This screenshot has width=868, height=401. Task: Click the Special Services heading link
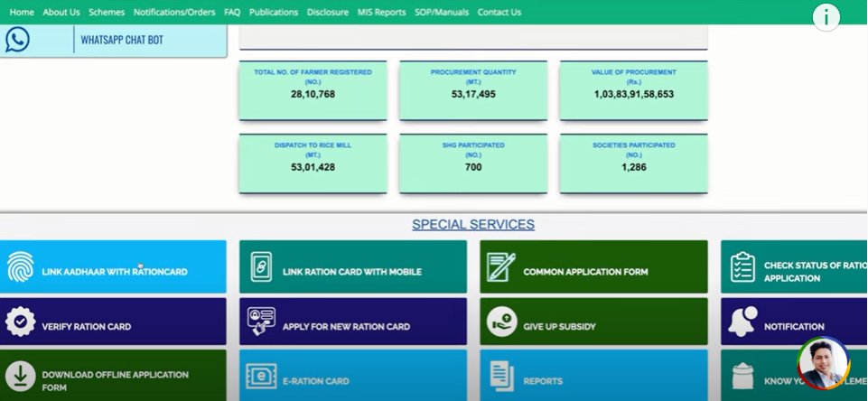(x=473, y=225)
